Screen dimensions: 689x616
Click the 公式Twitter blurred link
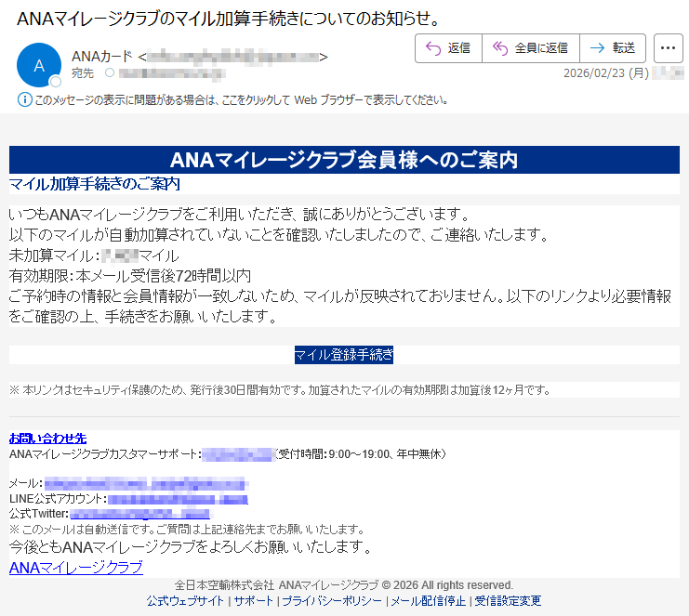(x=140, y=514)
